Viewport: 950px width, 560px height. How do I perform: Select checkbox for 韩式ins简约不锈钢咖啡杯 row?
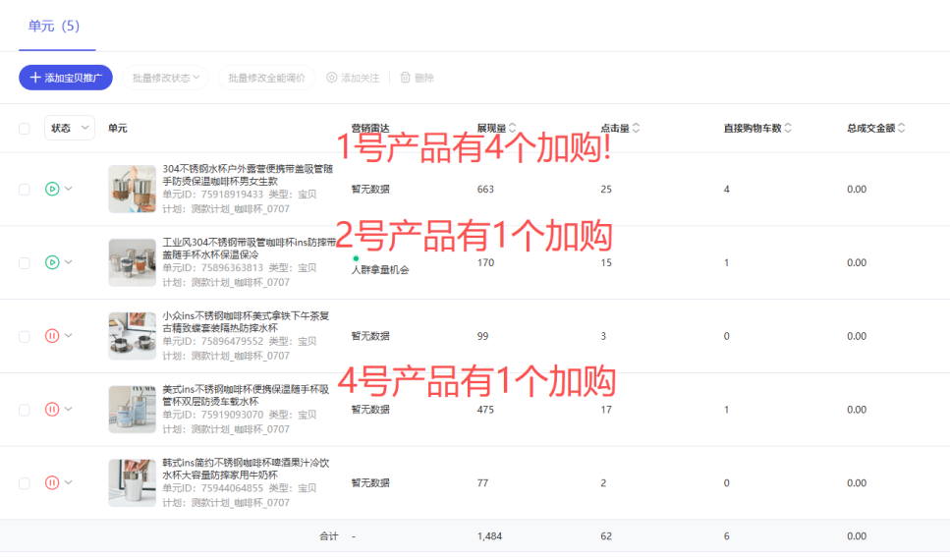pos(25,482)
